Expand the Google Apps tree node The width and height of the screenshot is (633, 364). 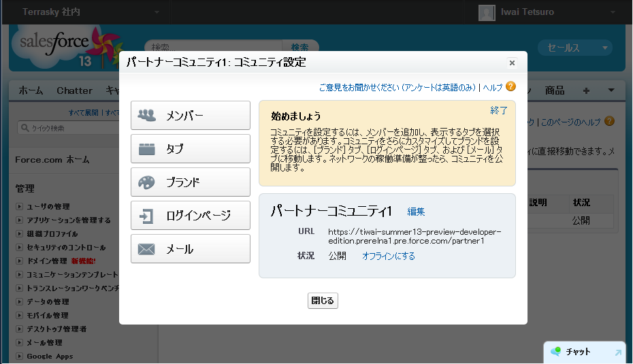coord(19,357)
